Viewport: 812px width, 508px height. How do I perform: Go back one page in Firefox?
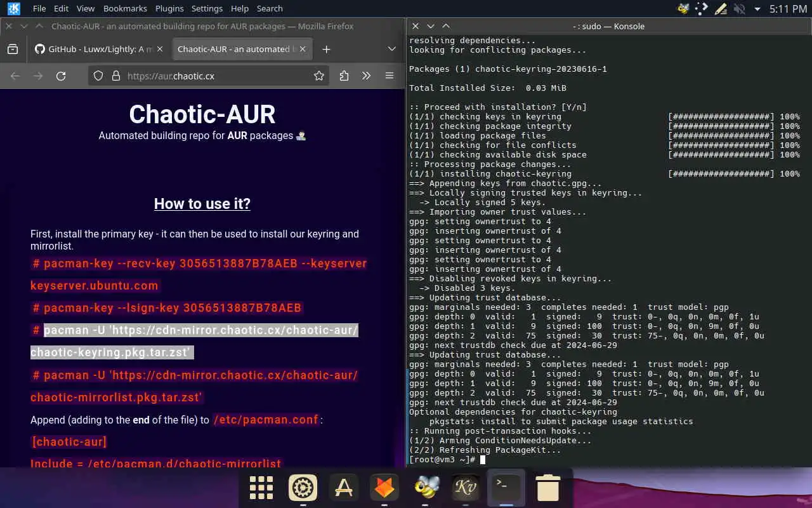pos(15,76)
